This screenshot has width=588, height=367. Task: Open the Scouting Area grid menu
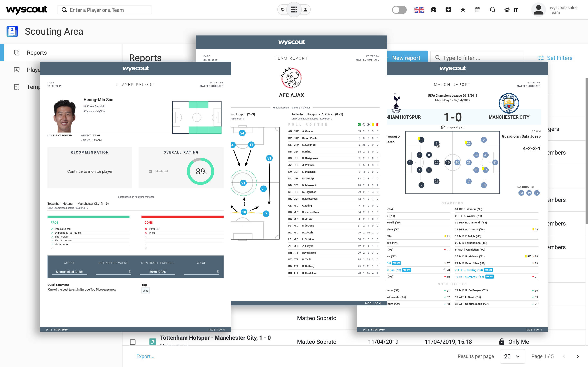tap(294, 9)
